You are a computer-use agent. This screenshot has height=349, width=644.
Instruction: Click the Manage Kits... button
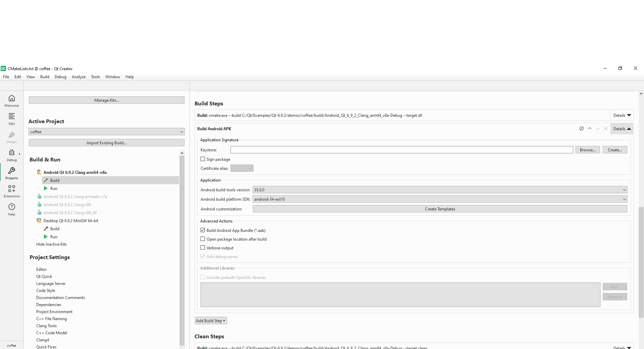click(107, 100)
